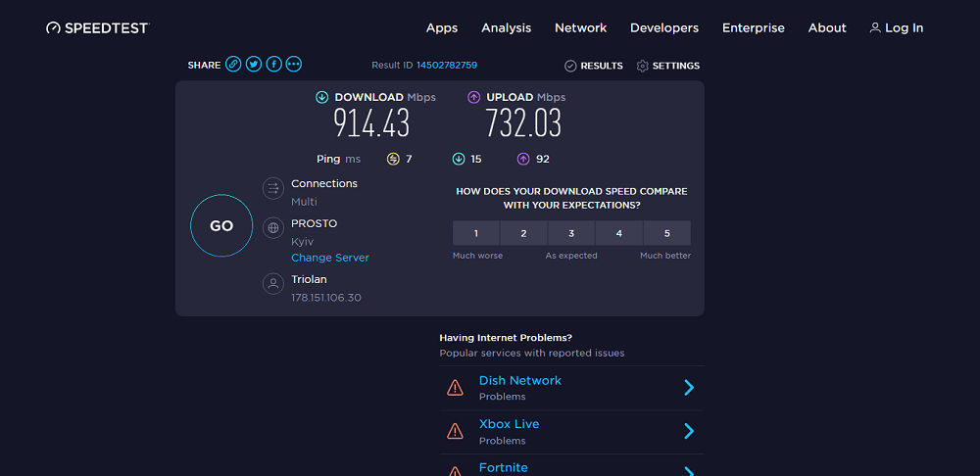Share result on Twitter icon
The image size is (980, 476).
[253, 64]
